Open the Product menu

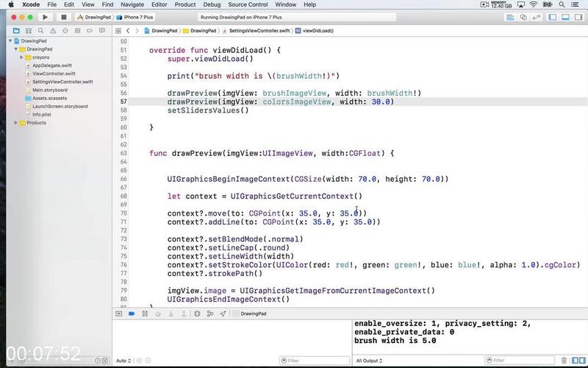(x=185, y=4)
